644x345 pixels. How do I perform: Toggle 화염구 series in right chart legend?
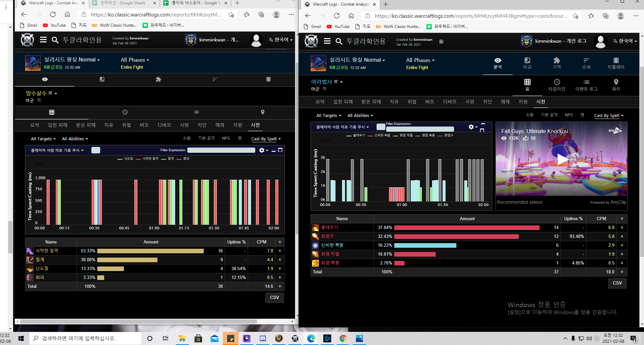click(x=446, y=135)
